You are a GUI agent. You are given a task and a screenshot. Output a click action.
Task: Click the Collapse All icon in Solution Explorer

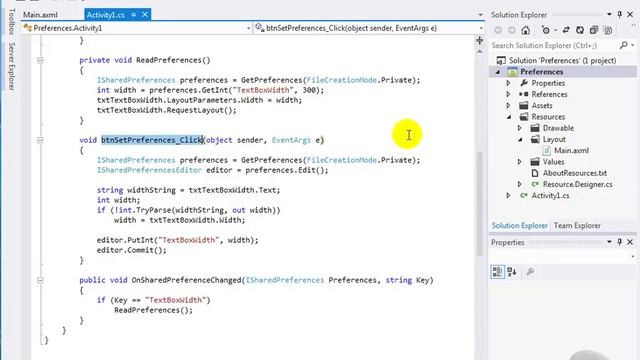594,30
